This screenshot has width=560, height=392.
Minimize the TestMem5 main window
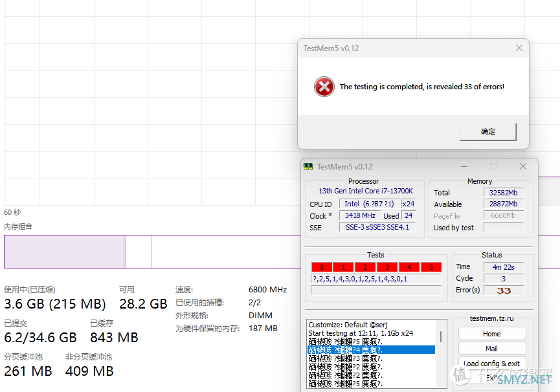[464, 167]
